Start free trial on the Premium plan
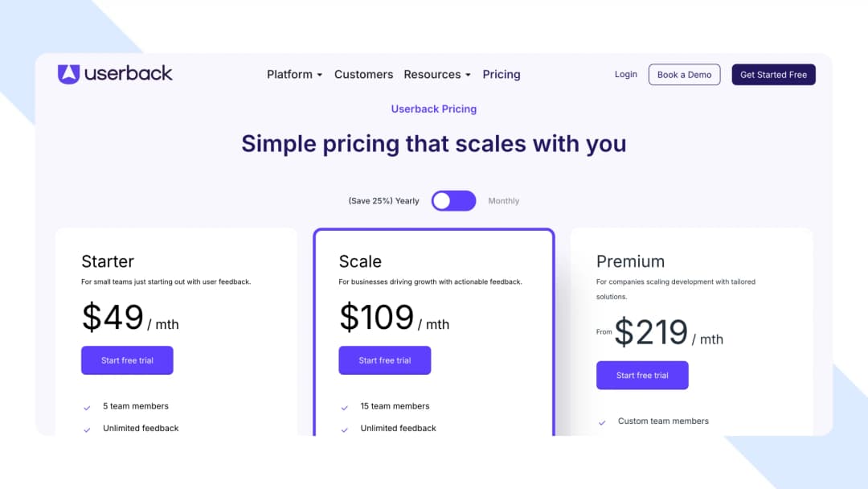Screen dimensions: 868x489 pyautogui.click(x=642, y=375)
